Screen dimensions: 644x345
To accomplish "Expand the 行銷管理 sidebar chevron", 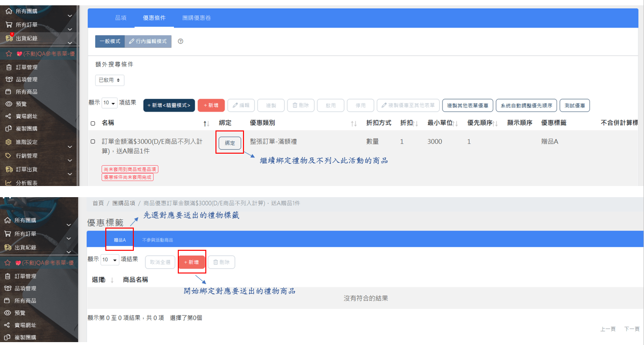I will coord(70,160).
